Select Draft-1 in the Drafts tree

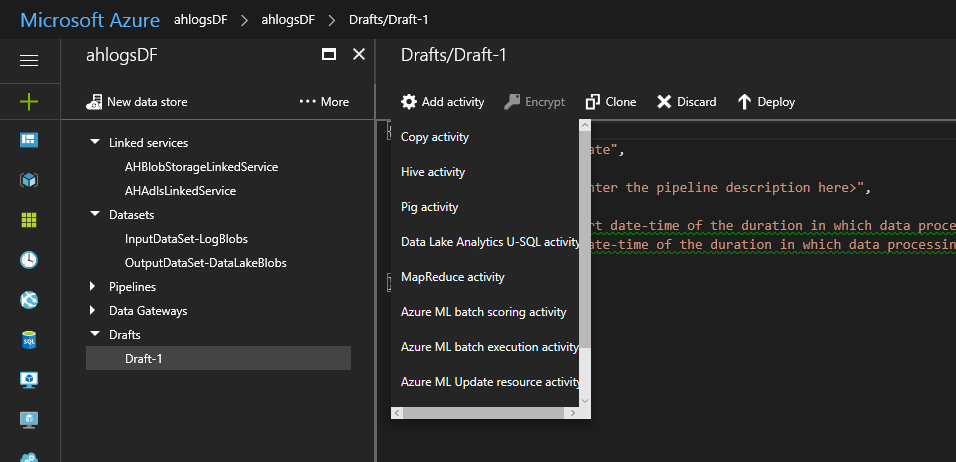click(x=218, y=358)
